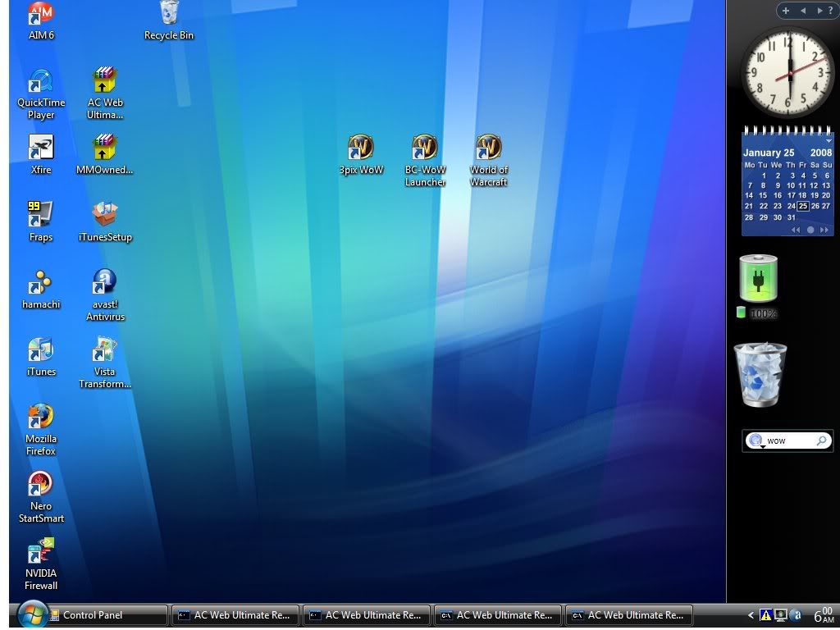Select the avast! Antivirus shortcut

point(105,295)
